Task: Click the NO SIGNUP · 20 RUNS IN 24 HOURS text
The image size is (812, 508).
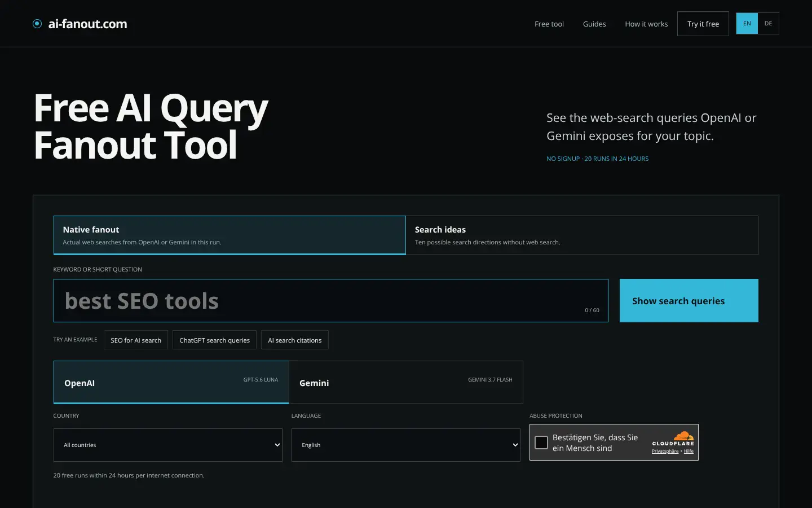Action: coord(597,159)
